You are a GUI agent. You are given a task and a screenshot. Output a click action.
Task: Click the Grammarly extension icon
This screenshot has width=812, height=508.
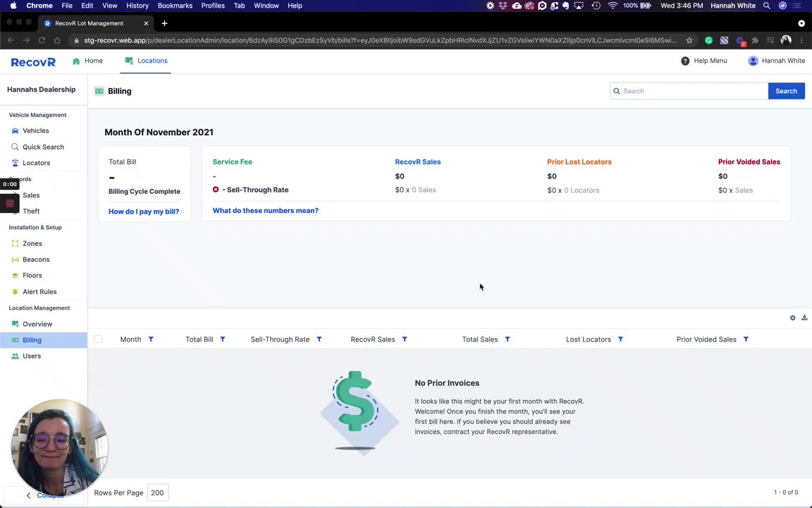(708, 40)
